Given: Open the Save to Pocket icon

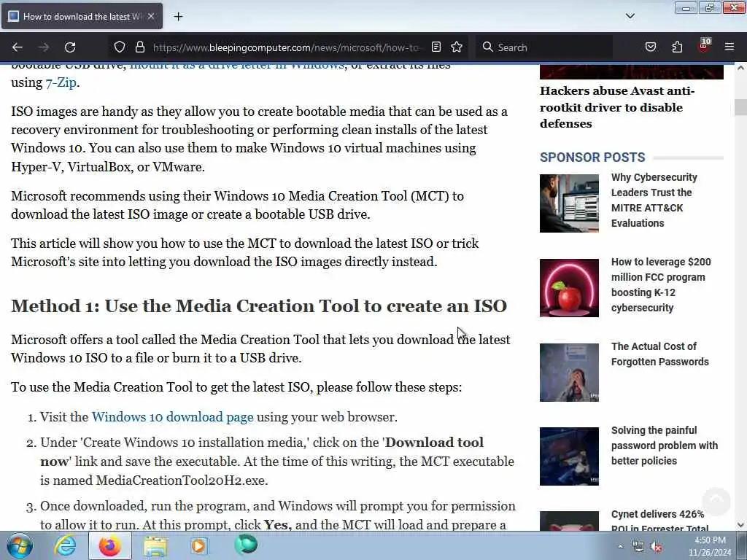Looking at the screenshot, I should pyautogui.click(x=650, y=47).
